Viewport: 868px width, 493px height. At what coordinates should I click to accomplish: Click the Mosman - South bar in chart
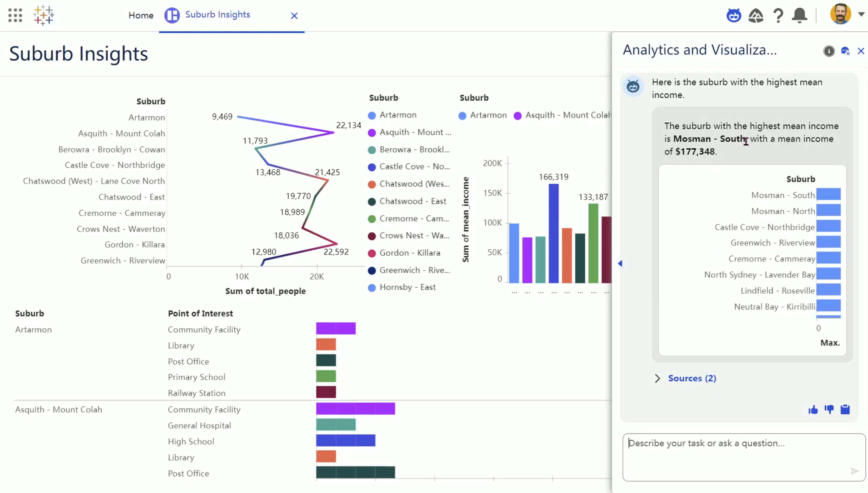pos(828,195)
